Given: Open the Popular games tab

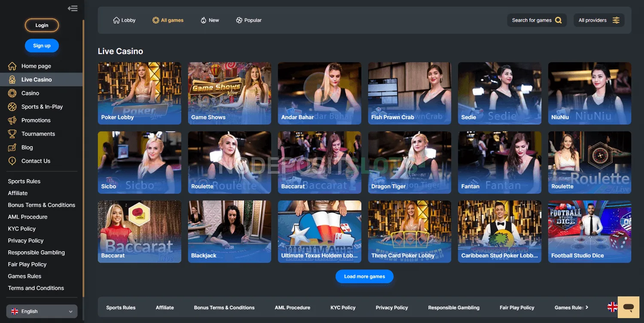Looking at the screenshot, I should [248, 20].
